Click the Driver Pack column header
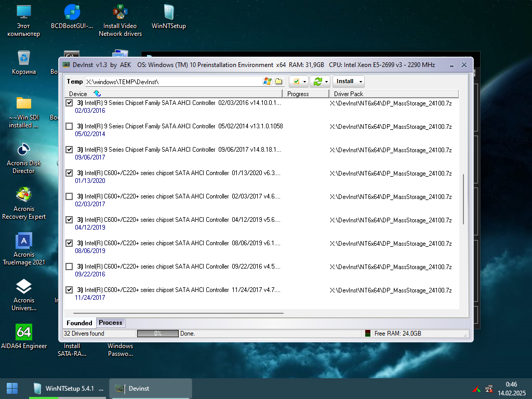The image size is (532, 399). [394, 94]
